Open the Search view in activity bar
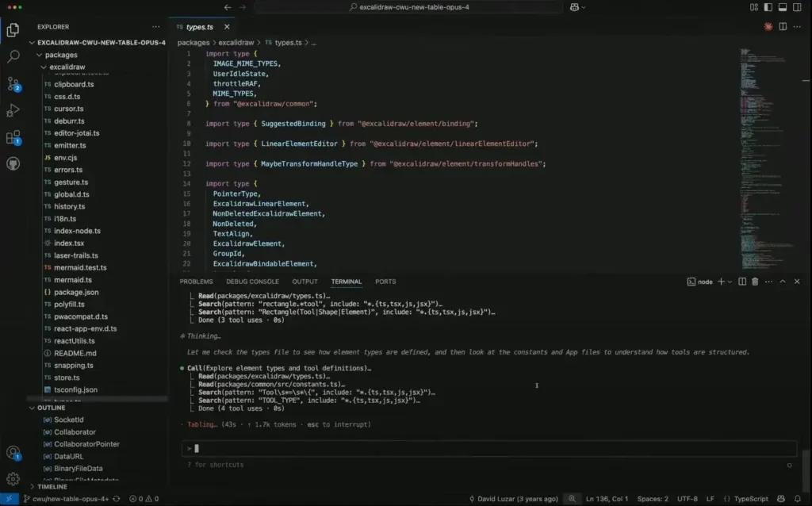 (13, 56)
